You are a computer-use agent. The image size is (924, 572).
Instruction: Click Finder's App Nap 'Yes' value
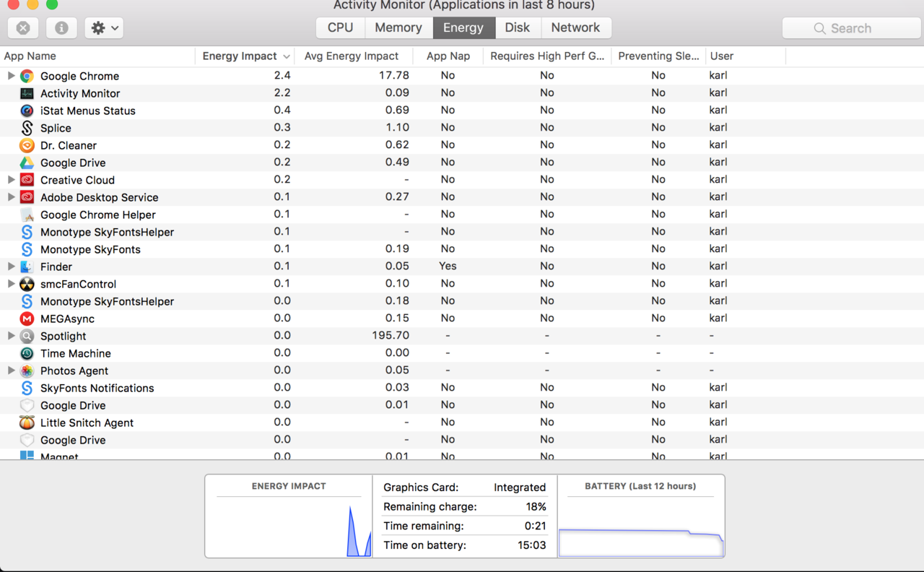448,266
